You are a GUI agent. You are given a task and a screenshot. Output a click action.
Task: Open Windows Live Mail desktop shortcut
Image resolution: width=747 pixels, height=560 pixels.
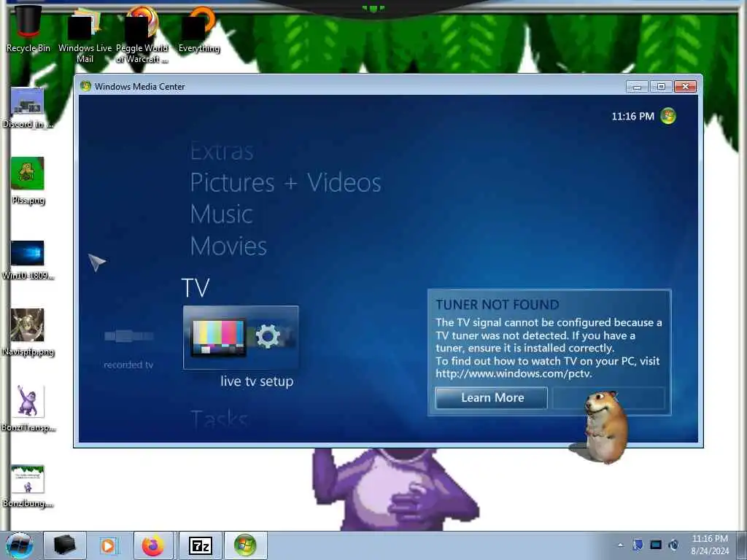(x=85, y=36)
